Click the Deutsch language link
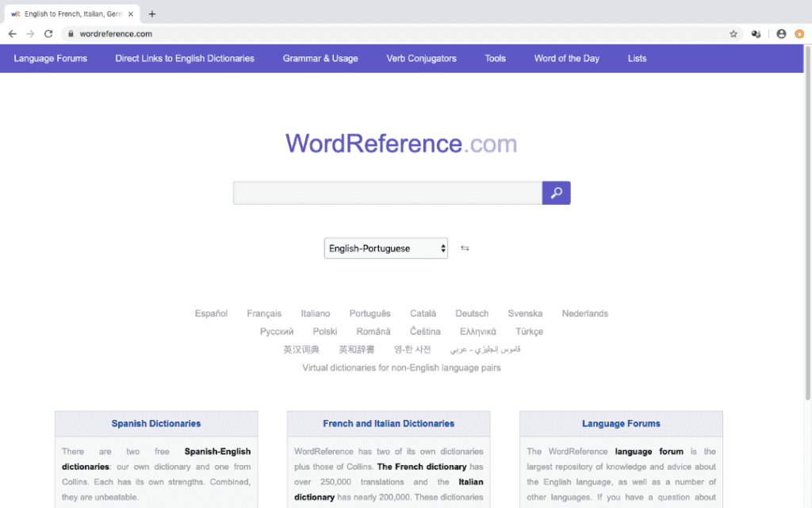This screenshot has height=508, width=812. click(x=472, y=314)
